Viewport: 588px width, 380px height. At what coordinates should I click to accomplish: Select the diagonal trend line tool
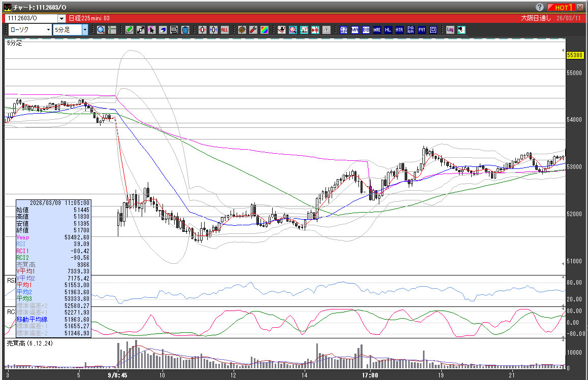tap(141, 30)
